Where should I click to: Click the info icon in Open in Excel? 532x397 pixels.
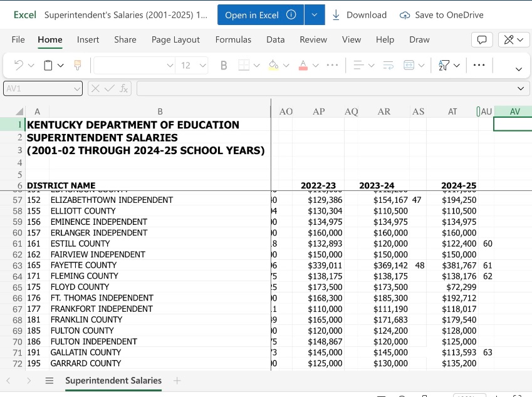(x=291, y=14)
